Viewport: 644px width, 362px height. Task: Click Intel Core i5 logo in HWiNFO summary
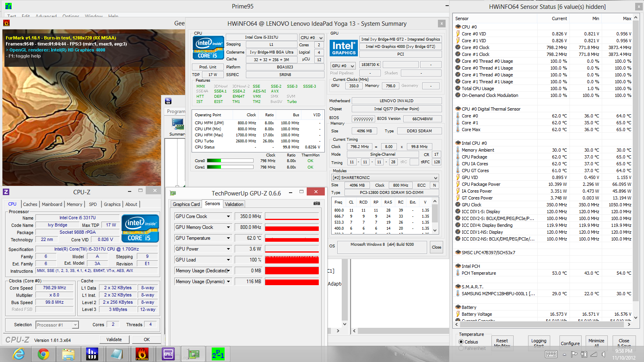208,47
